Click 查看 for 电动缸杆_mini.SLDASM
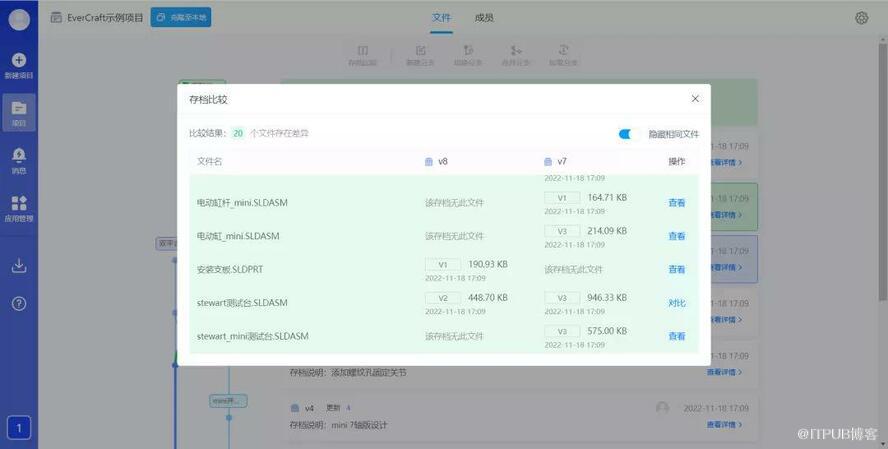Viewport: 888px width, 449px height. [x=677, y=203]
